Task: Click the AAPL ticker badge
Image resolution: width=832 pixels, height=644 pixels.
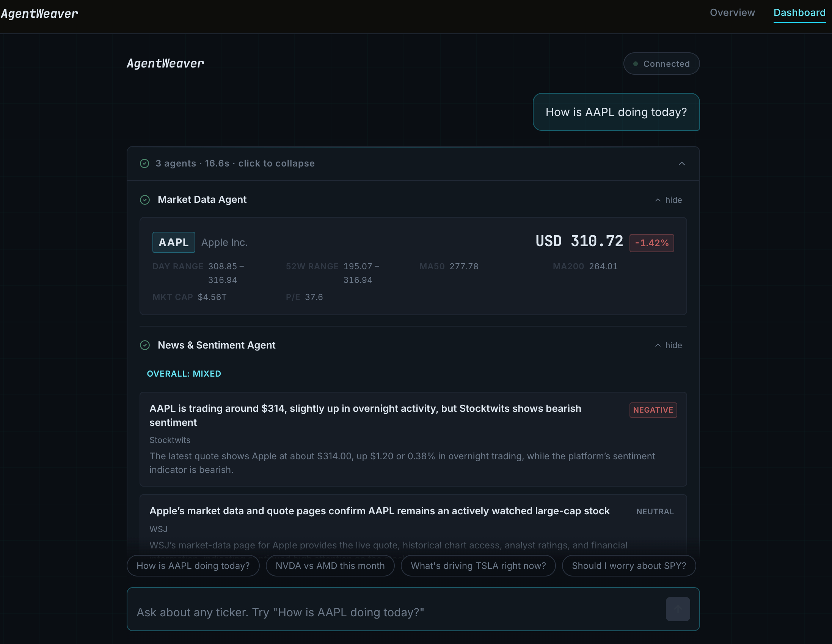Action: [174, 242]
